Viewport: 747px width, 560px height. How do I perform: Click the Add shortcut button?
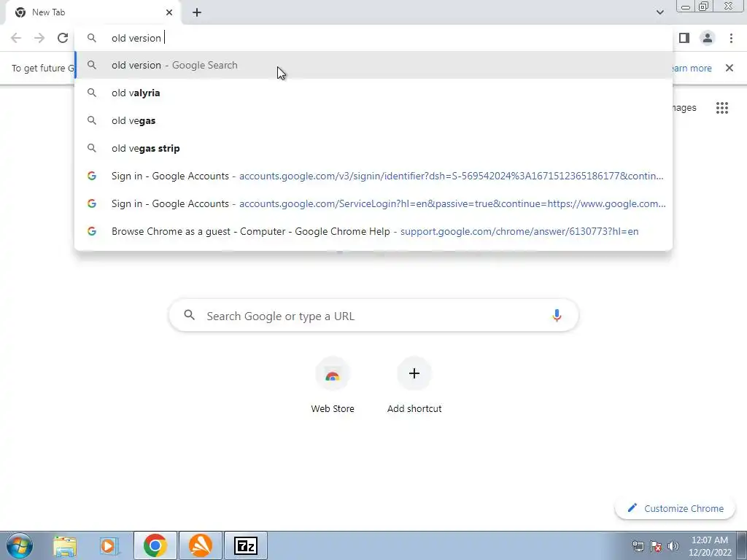[414, 386]
